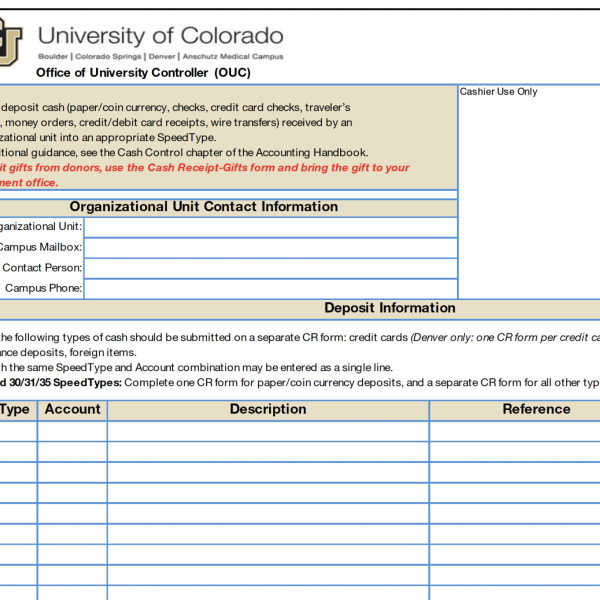The height and width of the screenshot is (600, 600).
Task: Click 'Denver' campus name under title
Action: click(x=162, y=57)
